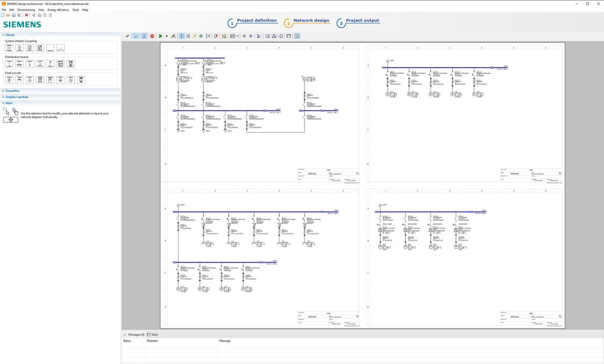Expand the Graphic/symbols section
Image resolution: width=604 pixels, height=364 pixels.
click(x=16, y=97)
